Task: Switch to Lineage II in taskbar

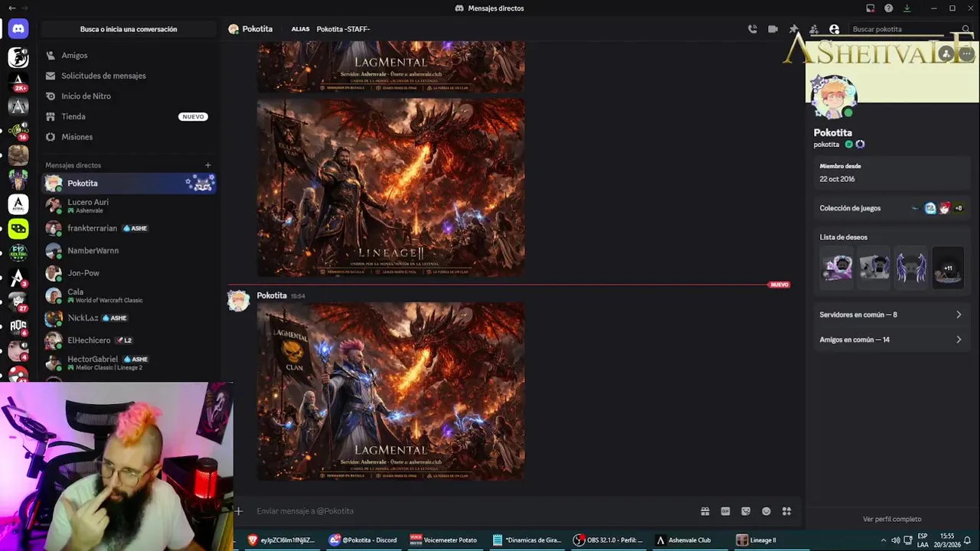Action: [x=769, y=540]
